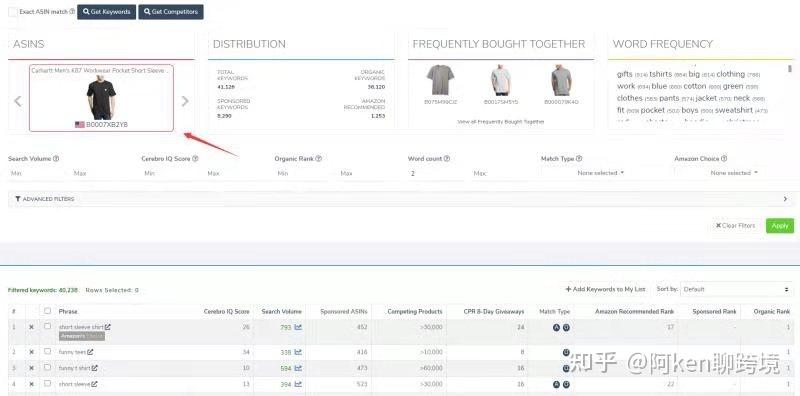Open the Match Type dropdown
The image size is (800, 396).
tap(601, 173)
